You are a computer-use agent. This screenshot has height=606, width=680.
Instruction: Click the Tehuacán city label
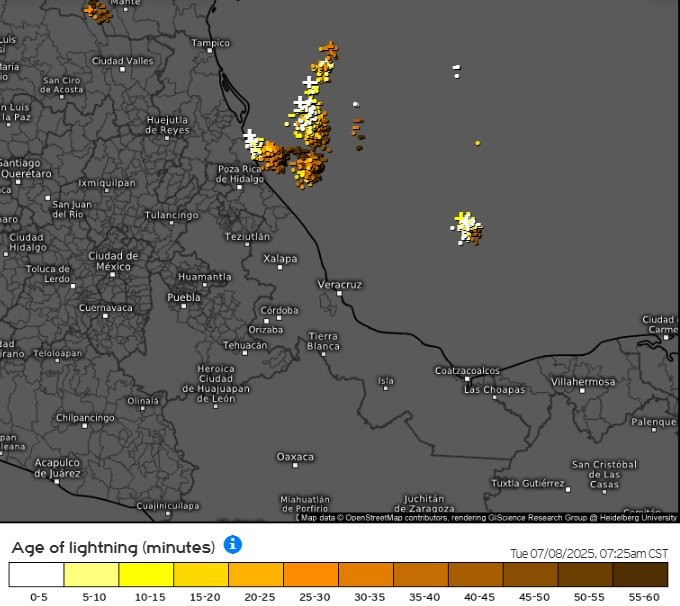[245, 345]
